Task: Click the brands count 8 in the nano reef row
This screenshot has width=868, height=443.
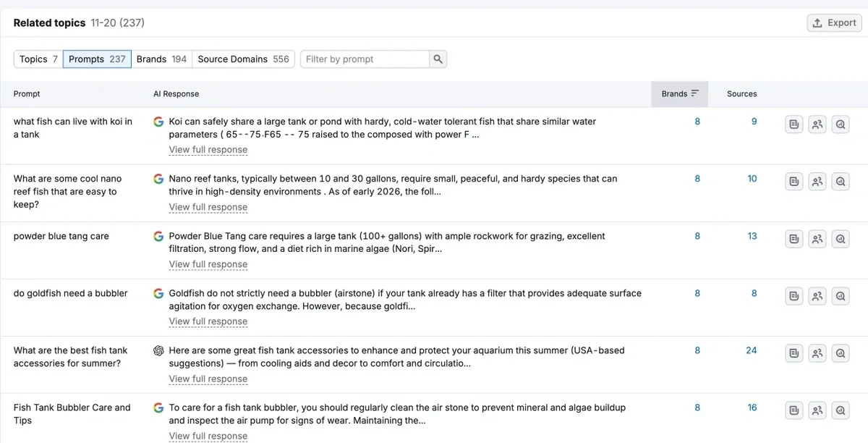Action: pyautogui.click(x=697, y=178)
